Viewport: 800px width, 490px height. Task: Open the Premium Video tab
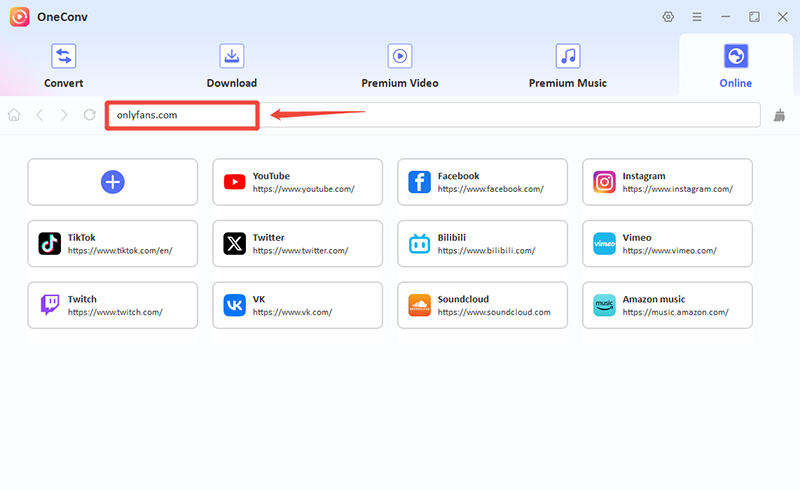(x=399, y=66)
